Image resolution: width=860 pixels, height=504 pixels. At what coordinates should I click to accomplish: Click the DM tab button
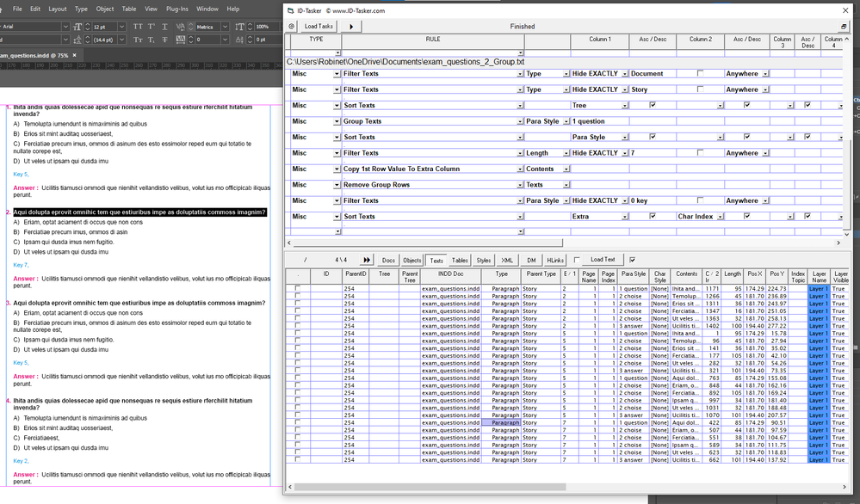(x=531, y=261)
